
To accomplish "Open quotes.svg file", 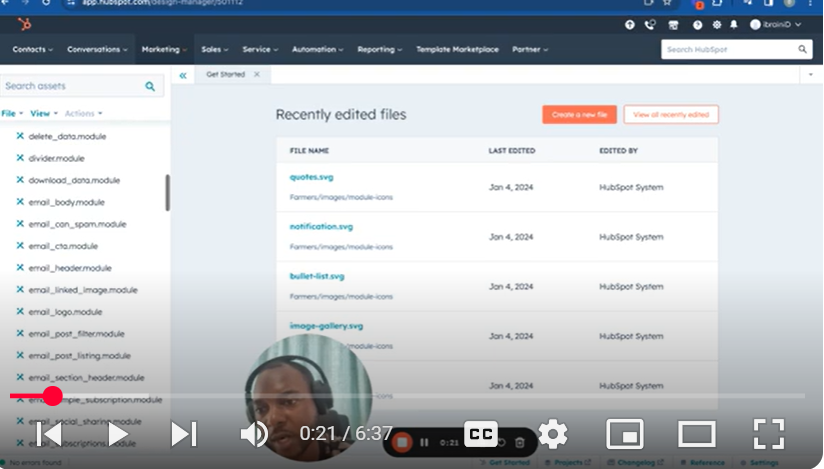I will click(311, 177).
